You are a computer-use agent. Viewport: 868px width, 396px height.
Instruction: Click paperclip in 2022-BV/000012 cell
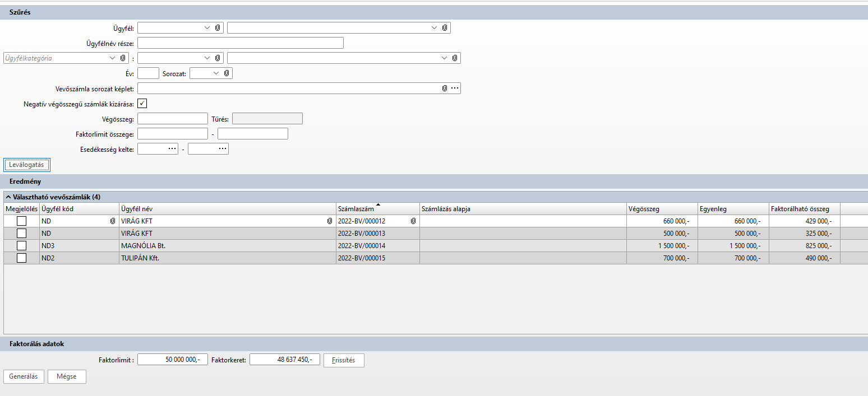413,221
